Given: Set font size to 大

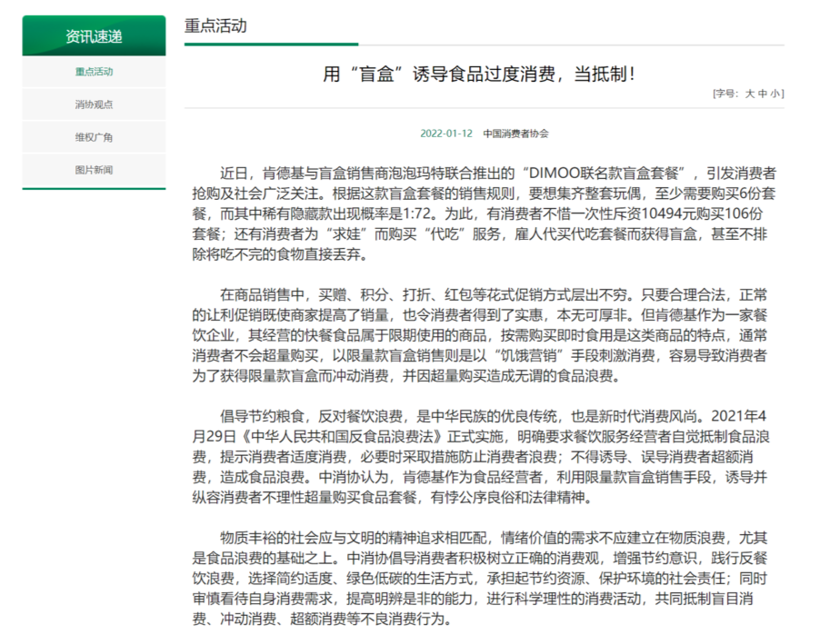Looking at the screenshot, I should coord(749,94).
